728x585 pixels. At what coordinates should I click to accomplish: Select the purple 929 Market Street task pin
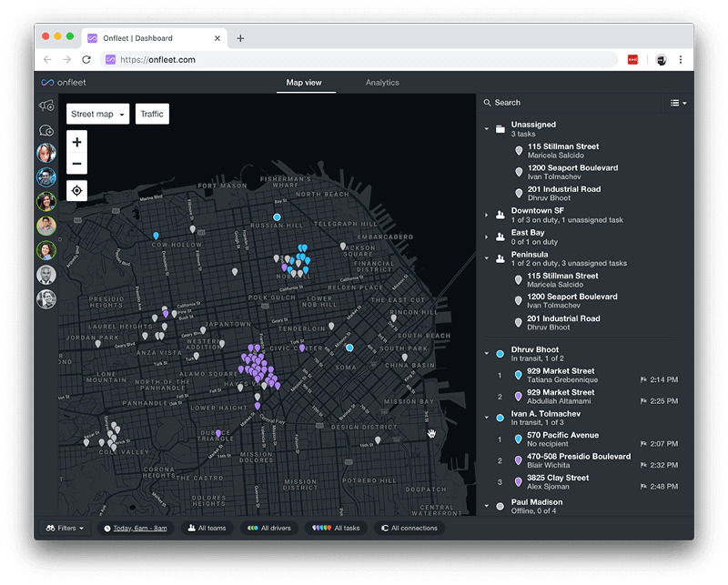519,397
